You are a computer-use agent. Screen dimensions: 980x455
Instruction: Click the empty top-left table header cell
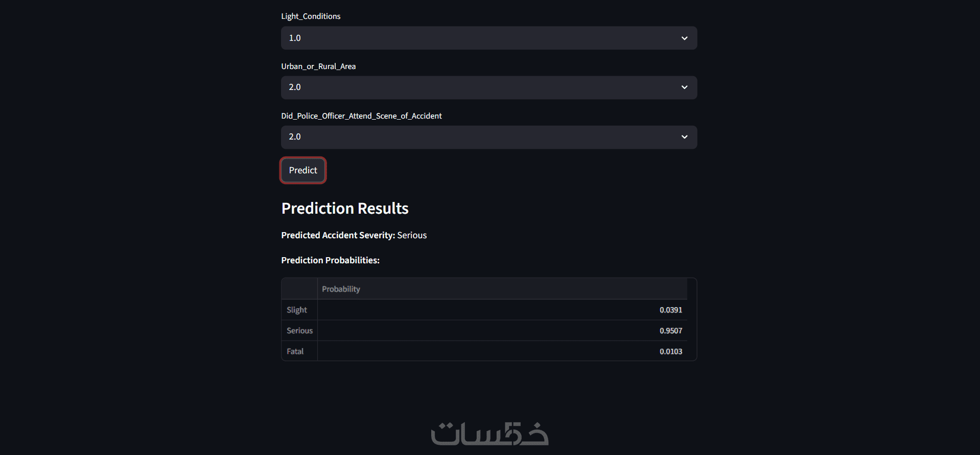pyautogui.click(x=299, y=289)
